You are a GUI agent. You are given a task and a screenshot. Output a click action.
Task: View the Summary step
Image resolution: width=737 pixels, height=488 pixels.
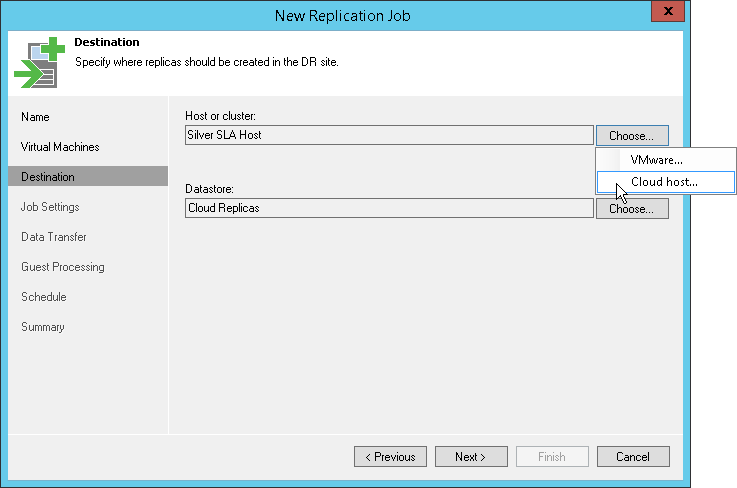point(43,327)
